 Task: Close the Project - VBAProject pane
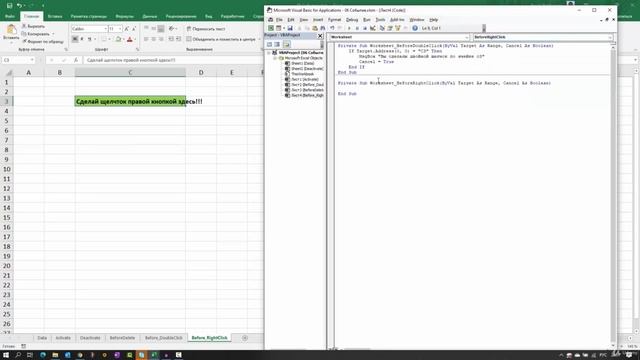320,36
